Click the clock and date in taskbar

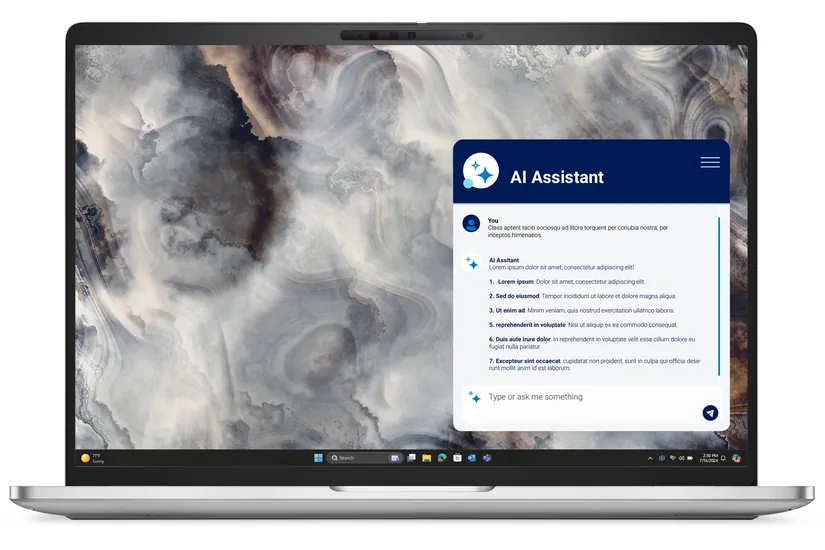[x=710, y=458]
